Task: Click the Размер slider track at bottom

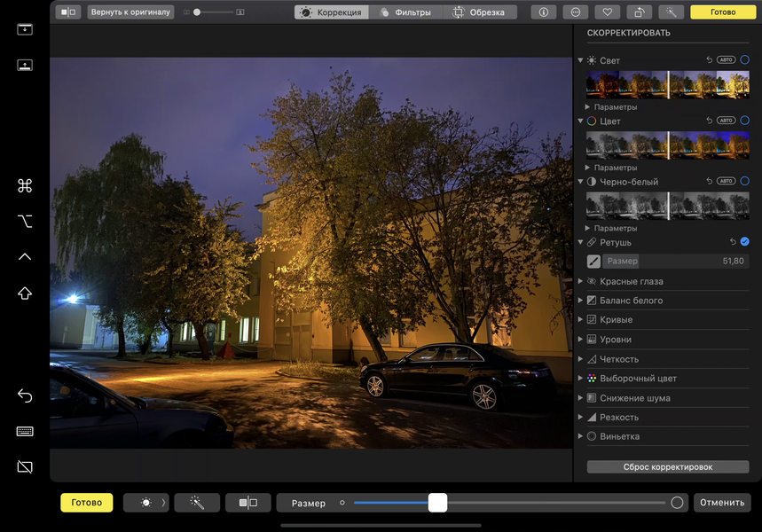Action: click(509, 503)
